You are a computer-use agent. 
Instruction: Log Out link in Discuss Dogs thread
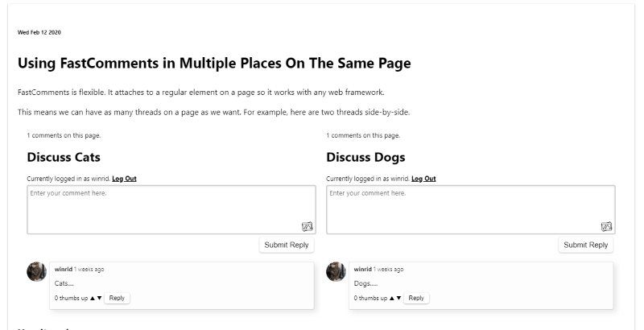[423, 178]
